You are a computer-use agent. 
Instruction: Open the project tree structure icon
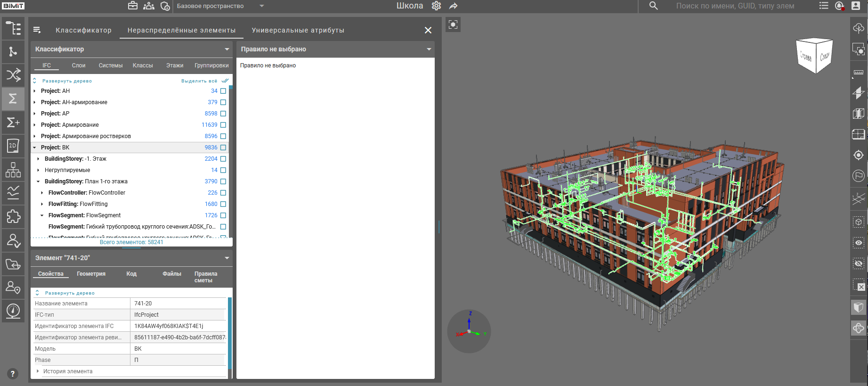(x=13, y=28)
